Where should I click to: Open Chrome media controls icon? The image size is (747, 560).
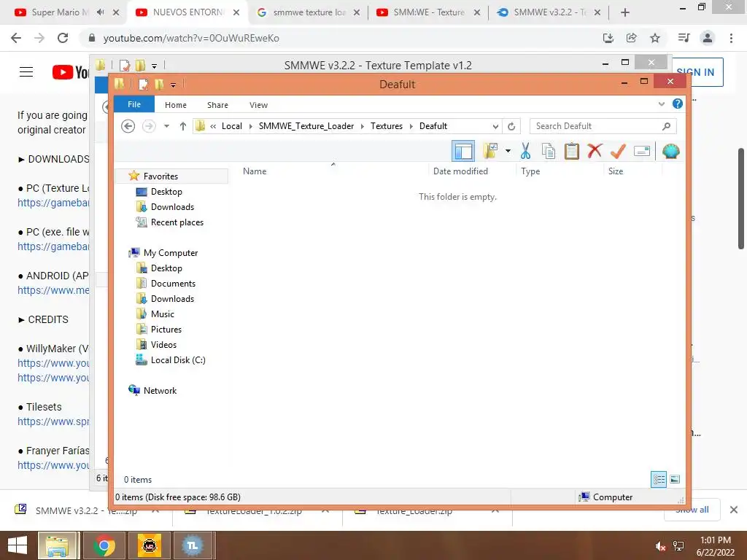(x=684, y=38)
